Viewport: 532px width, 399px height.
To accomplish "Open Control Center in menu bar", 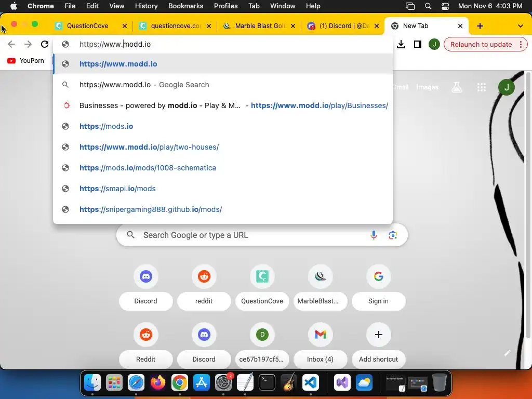I will (445, 6).
